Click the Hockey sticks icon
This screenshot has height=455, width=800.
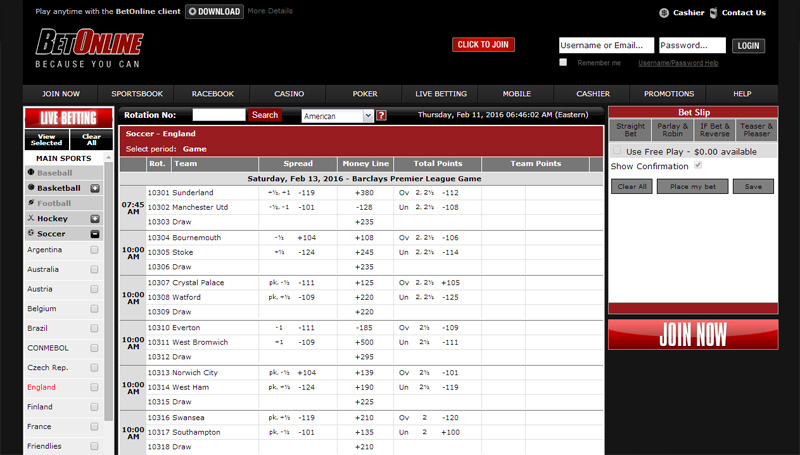31,218
